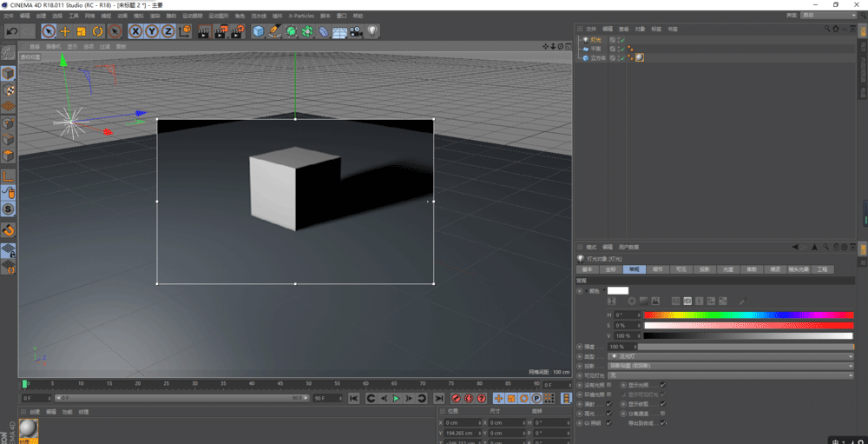Image resolution: width=868 pixels, height=444 pixels.
Task: Click the play forward green button
Action: (396, 399)
